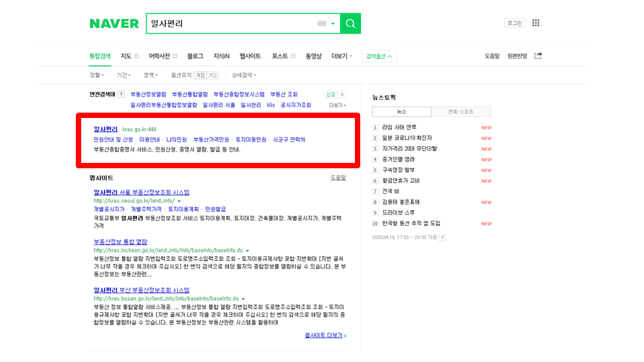Collapse the 검색옵션 panel
644x362 pixels.
point(379,56)
